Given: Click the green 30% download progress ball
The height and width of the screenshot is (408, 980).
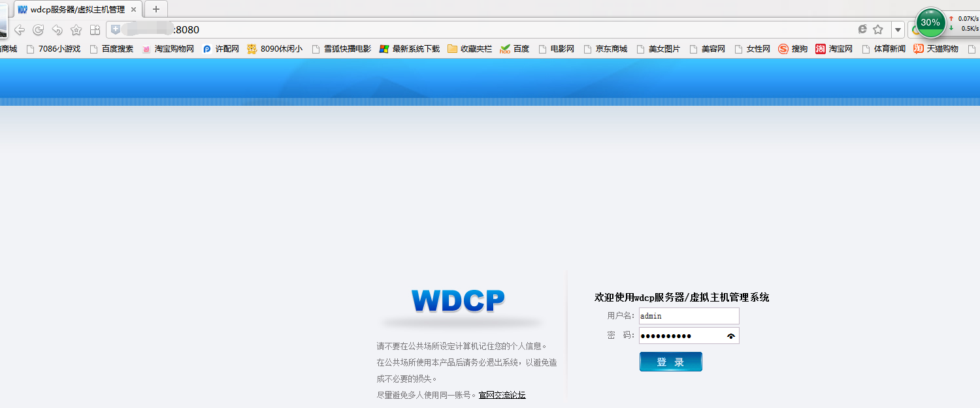Looking at the screenshot, I should 929,23.
